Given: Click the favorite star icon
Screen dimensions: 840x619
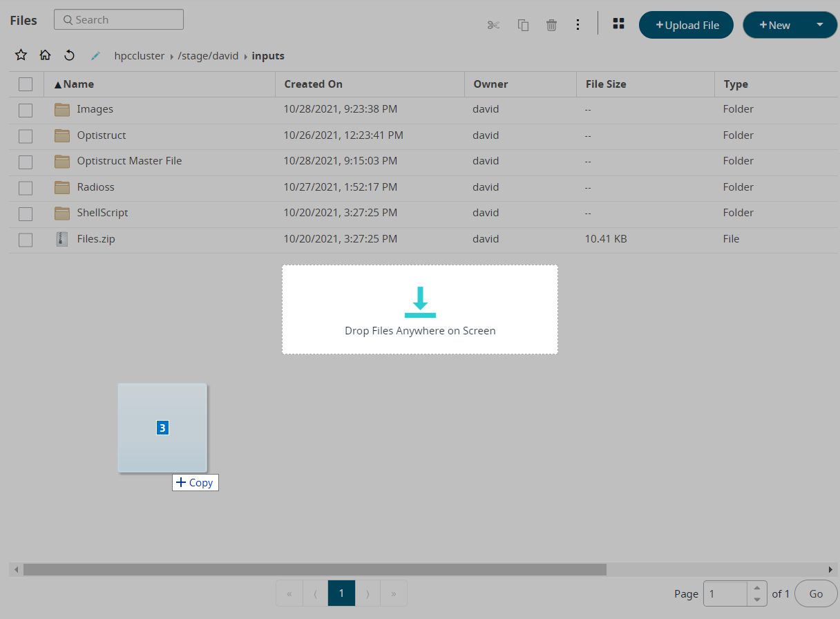Looking at the screenshot, I should (x=21, y=55).
